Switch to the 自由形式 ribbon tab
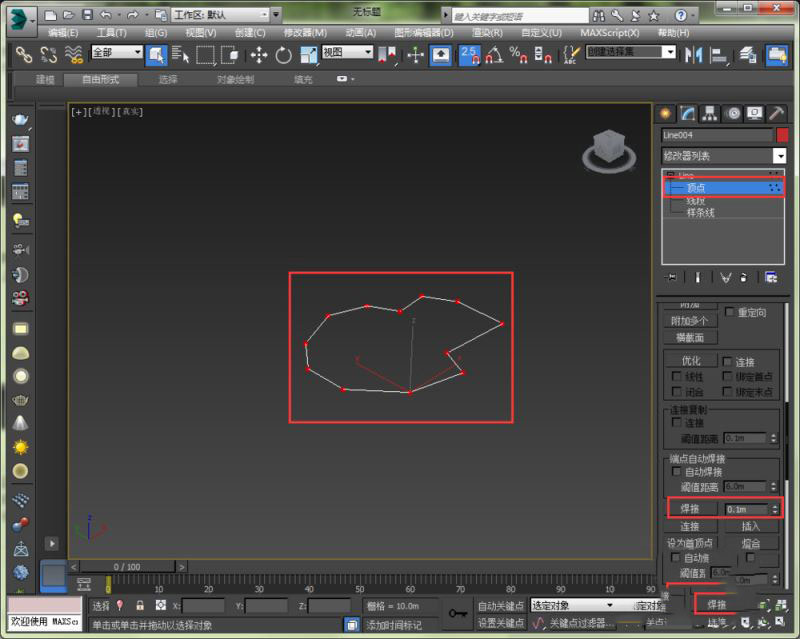 tap(100, 79)
